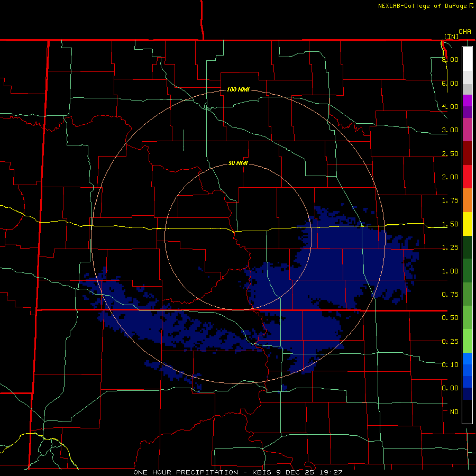Pick the green swatch beside 1.00
This screenshot has width=476, height=476.
467,271
